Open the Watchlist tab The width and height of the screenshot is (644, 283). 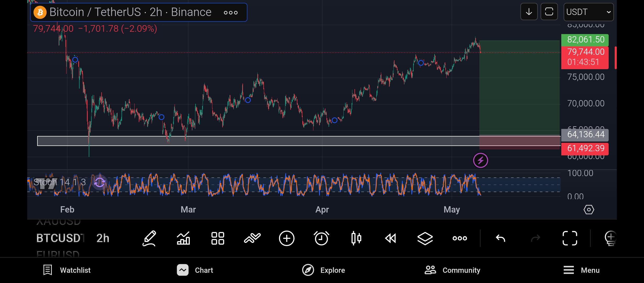coord(67,270)
